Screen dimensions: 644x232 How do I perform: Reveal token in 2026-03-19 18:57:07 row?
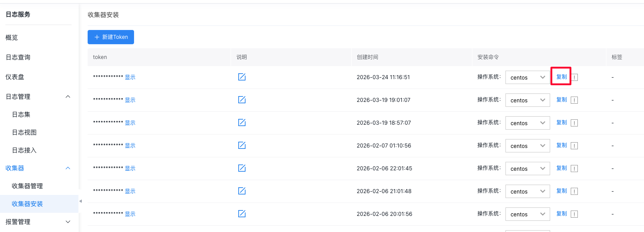coord(130,123)
